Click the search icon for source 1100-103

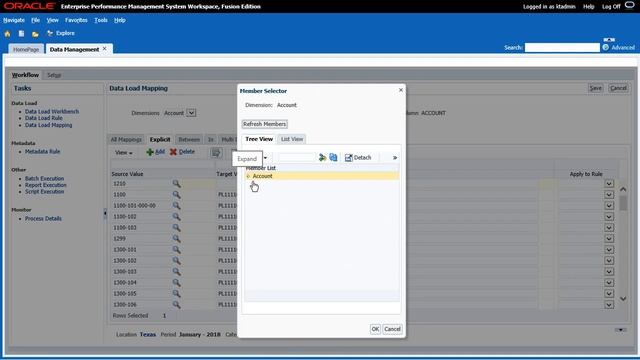pyautogui.click(x=176, y=228)
